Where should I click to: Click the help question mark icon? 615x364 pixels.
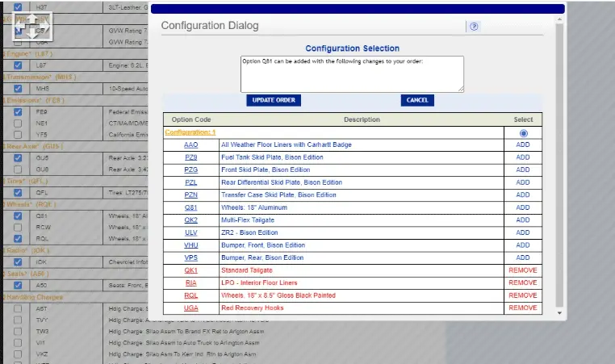(475, 26)
